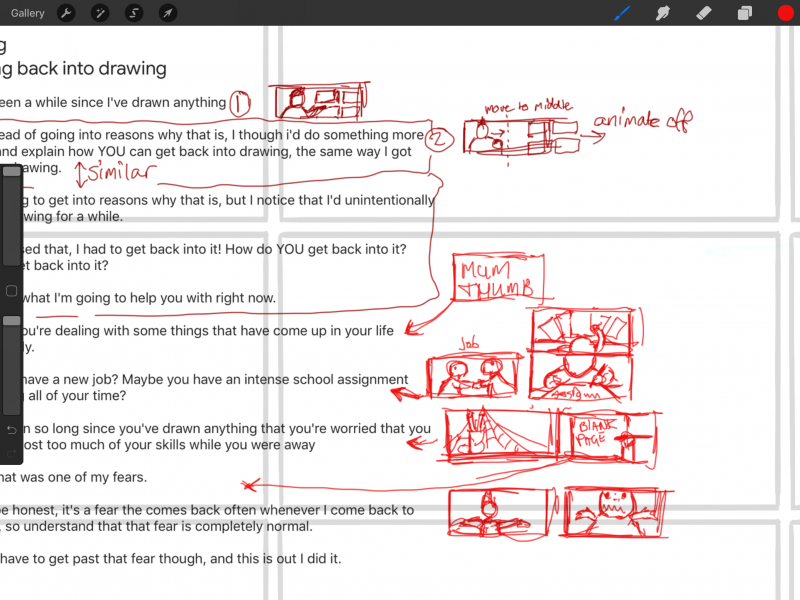This screenshot has height=600, width=800.
Task: Click the brush size slider in sidebar
Action: pos(11,220)
